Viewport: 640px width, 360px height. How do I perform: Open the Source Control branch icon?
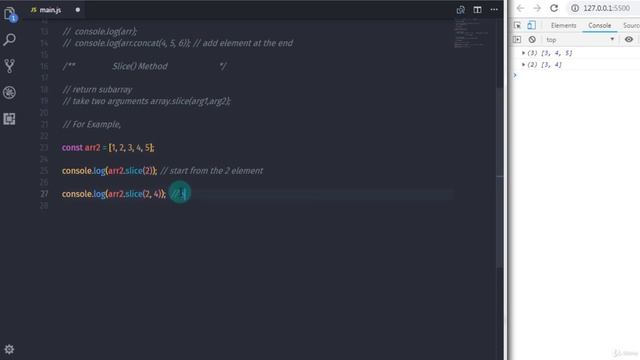pyautogui.click(x=9, y=66)
